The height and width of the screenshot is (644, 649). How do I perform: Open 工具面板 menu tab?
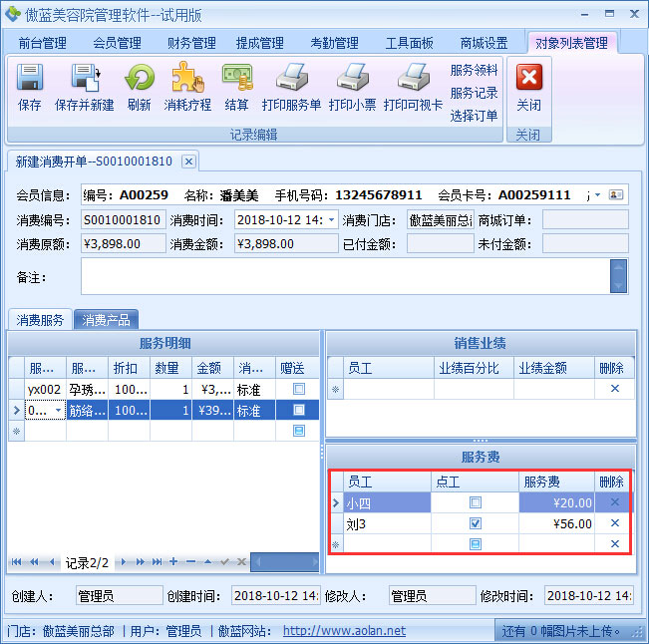(x=409, y=43)
